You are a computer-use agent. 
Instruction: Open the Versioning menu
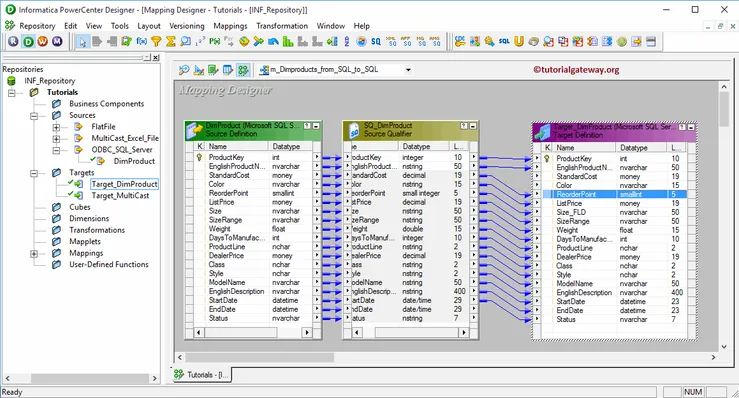pos(187,26)
